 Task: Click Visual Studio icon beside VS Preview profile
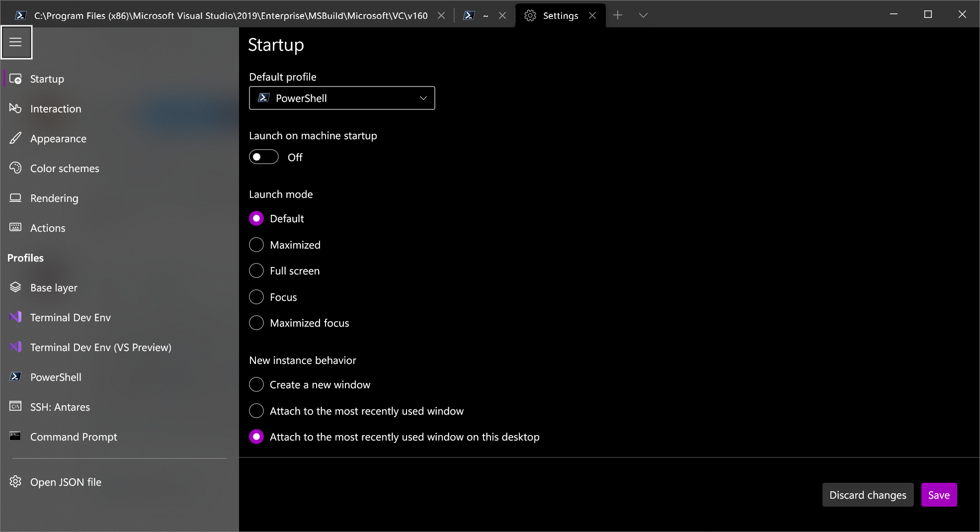(15, 347)
